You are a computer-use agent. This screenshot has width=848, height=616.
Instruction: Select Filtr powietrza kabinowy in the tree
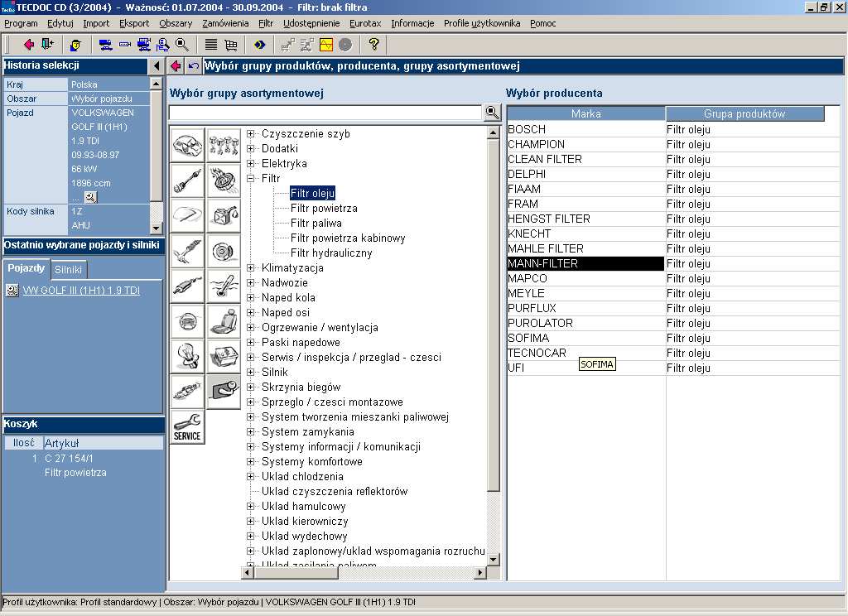pos(348,238)
